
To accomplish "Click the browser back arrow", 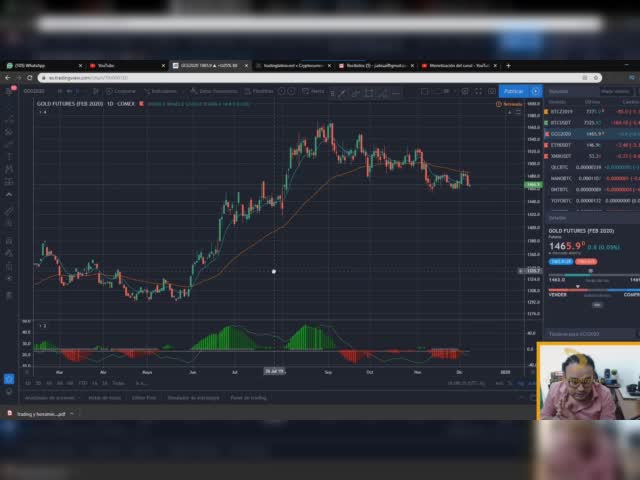I will click(8, 78).
